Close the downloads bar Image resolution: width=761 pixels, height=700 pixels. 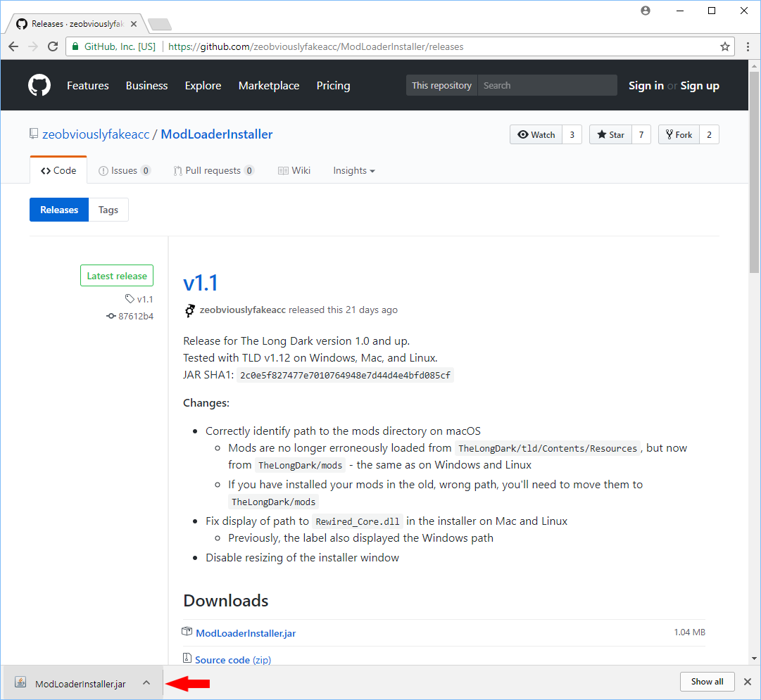pos(748,682)
